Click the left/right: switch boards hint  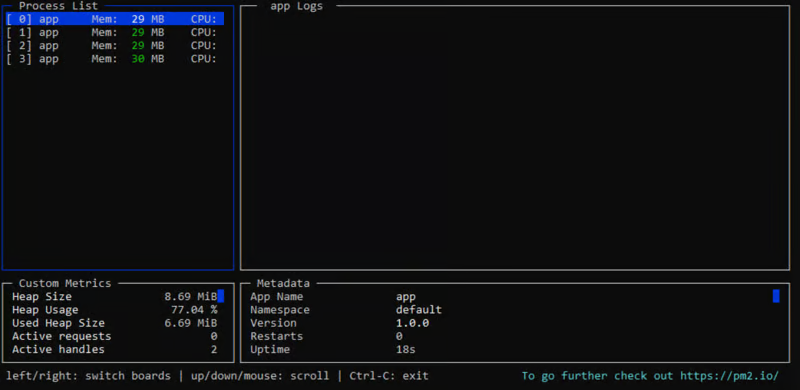pos(88,376)
